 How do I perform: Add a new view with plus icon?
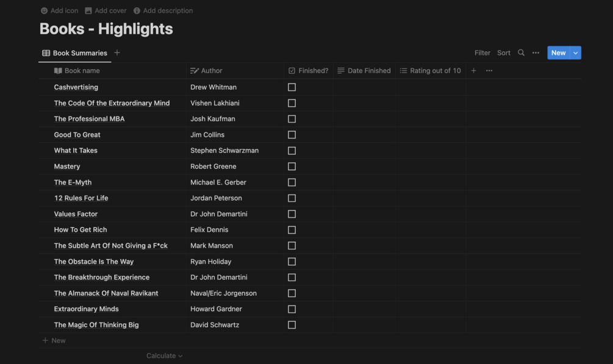click(117, 53)
